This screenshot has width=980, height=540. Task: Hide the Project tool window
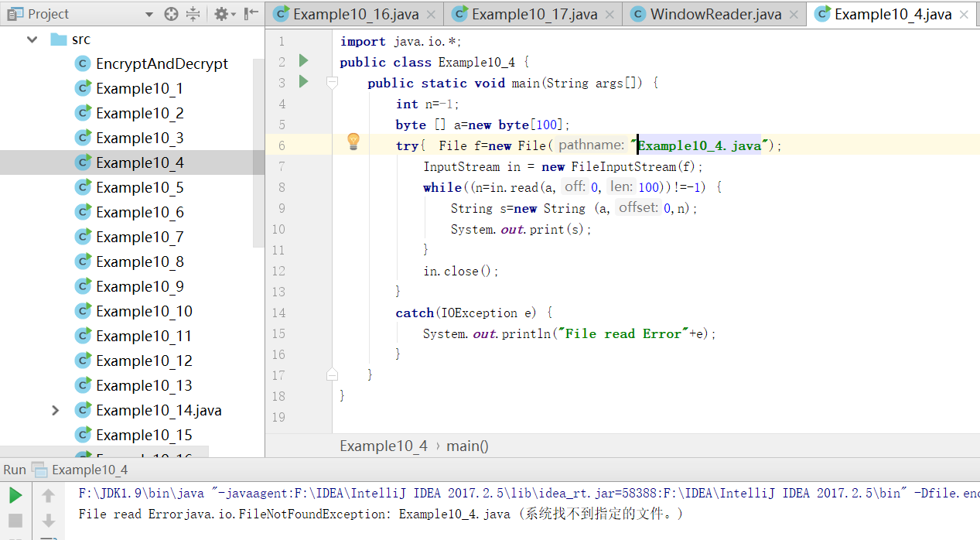[251, 14]
